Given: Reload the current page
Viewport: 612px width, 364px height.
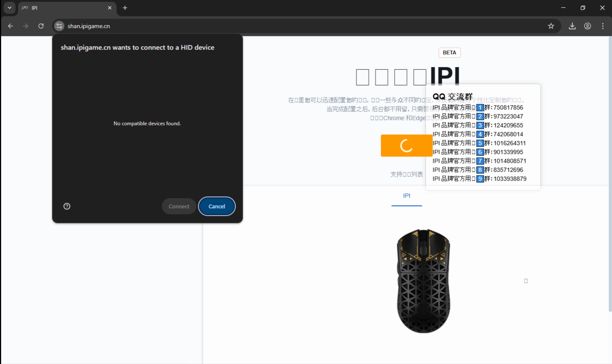Looking at the screenshot, I should 41,26.
